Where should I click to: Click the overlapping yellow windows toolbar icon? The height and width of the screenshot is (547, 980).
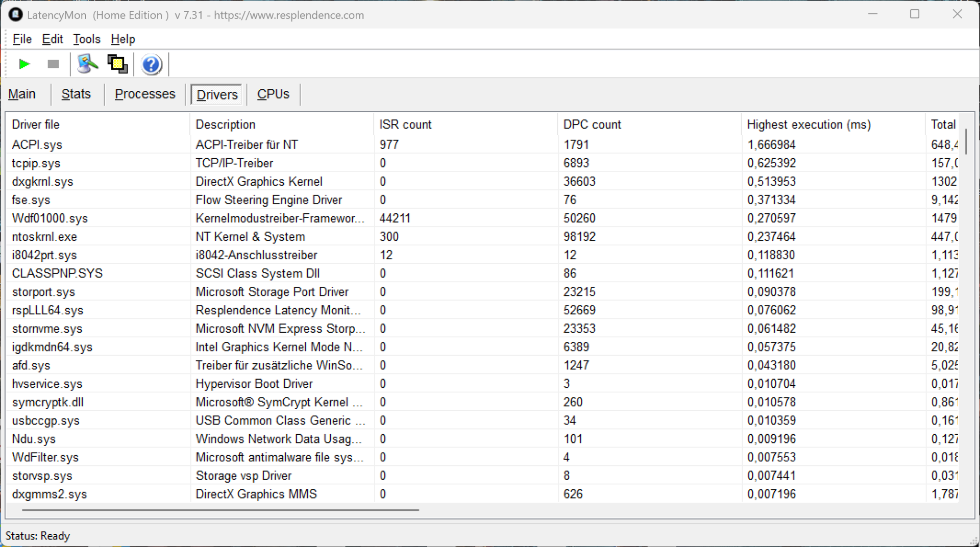[117, 64]
